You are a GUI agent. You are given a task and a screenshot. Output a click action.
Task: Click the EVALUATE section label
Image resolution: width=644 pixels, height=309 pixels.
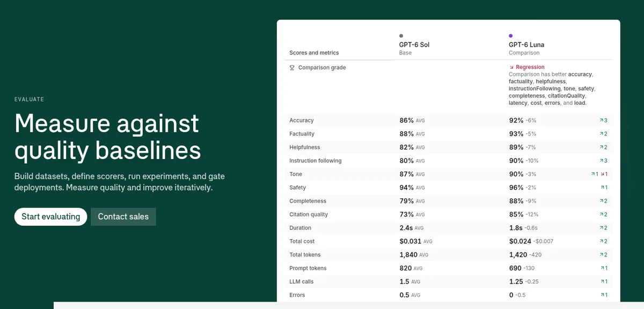point(29,99)
